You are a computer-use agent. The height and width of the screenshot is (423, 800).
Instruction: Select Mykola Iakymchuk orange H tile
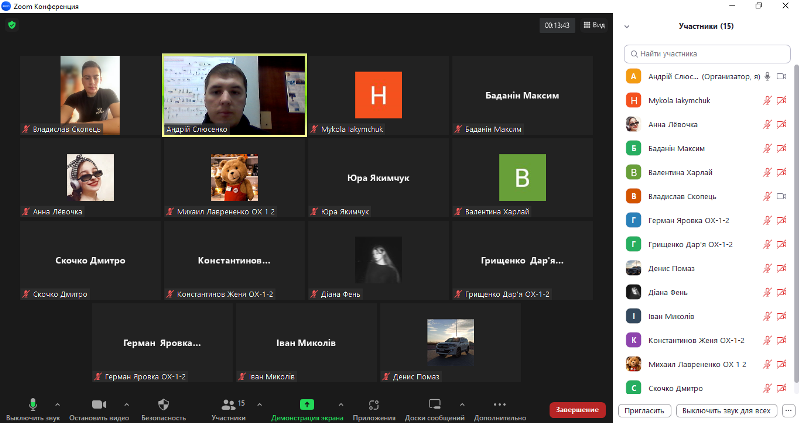coord(379,95)
